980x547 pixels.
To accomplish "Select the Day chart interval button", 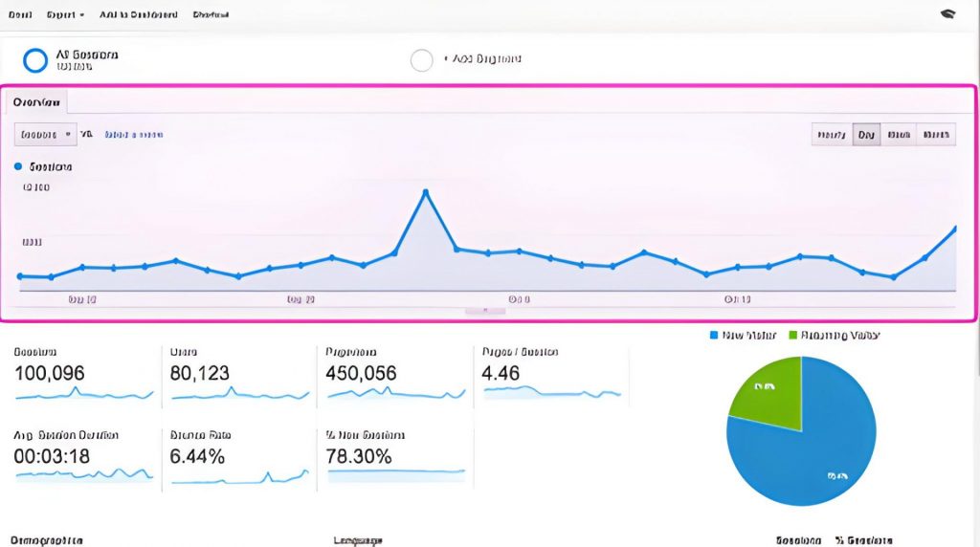I will point(866,135).
